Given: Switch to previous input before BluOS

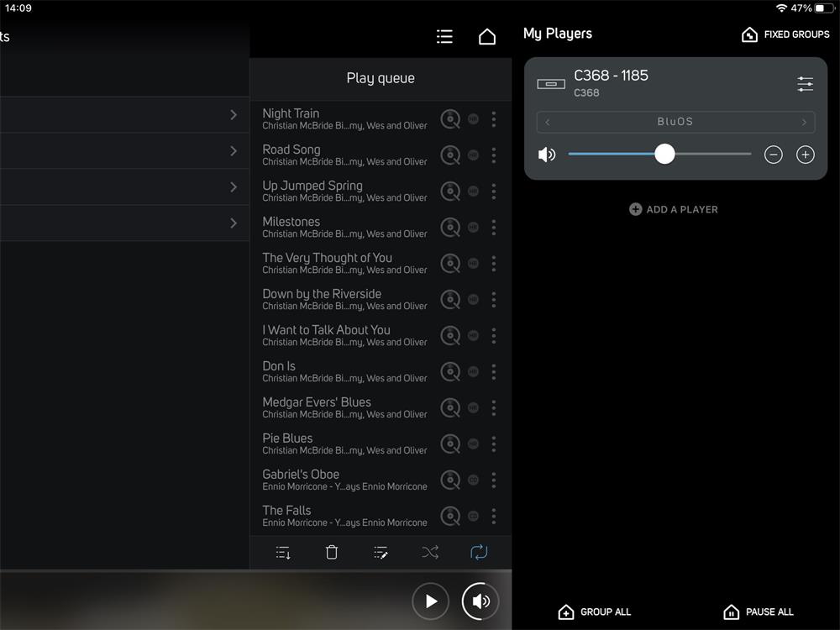Looking at the screenshot, I should (x=548, y=122).
